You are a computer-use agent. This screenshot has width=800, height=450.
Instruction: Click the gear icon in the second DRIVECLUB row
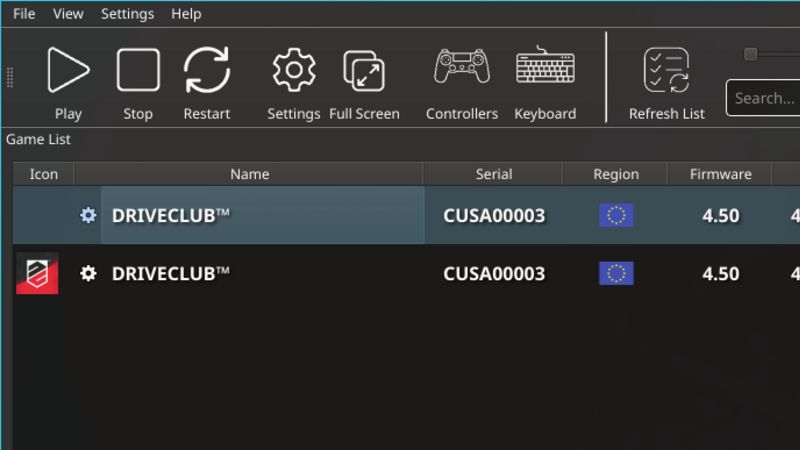coord(88,274)
